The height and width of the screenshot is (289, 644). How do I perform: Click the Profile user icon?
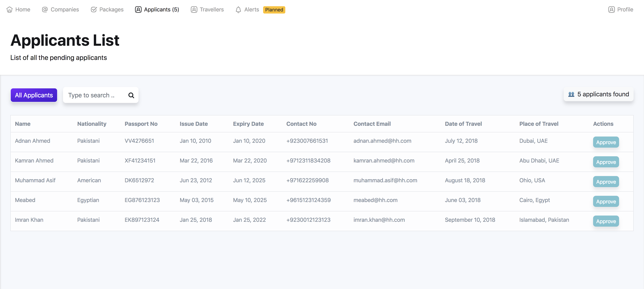tap(611, 10)
